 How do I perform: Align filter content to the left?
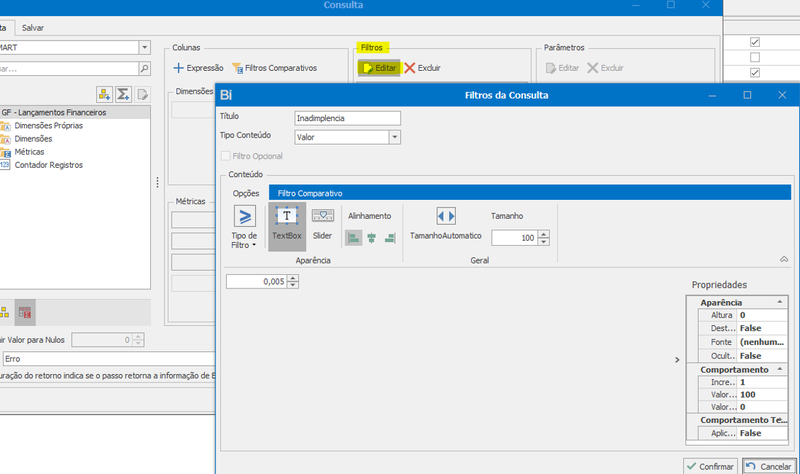[x=354, y=238]
